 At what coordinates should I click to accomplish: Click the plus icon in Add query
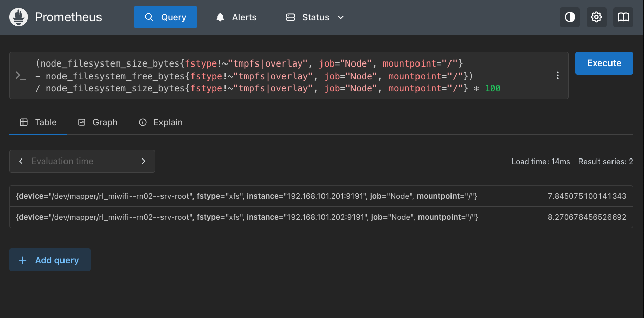coord(23,260)
